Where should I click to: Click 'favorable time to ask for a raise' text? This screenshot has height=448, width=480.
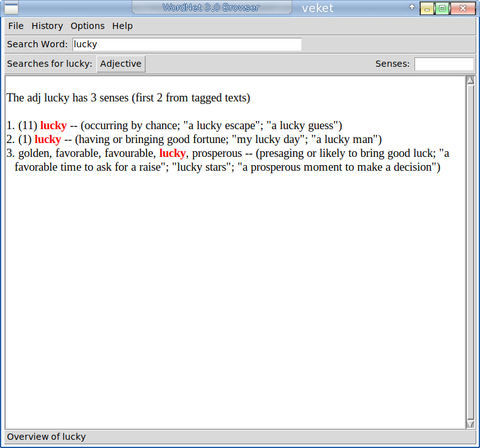(x=88, y=167)
